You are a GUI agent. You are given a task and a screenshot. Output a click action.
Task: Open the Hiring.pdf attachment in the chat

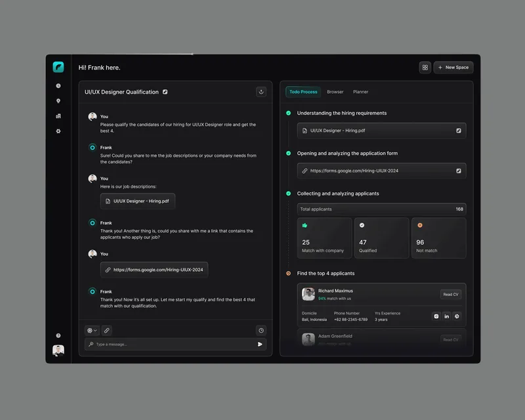(x=138, y=201)
